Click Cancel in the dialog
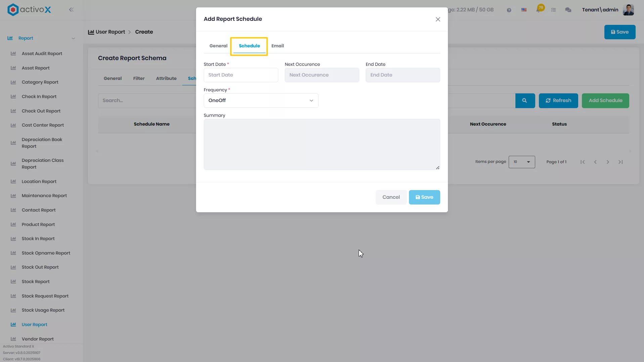Screen dimensions: 644x362 tap(391, 197)
